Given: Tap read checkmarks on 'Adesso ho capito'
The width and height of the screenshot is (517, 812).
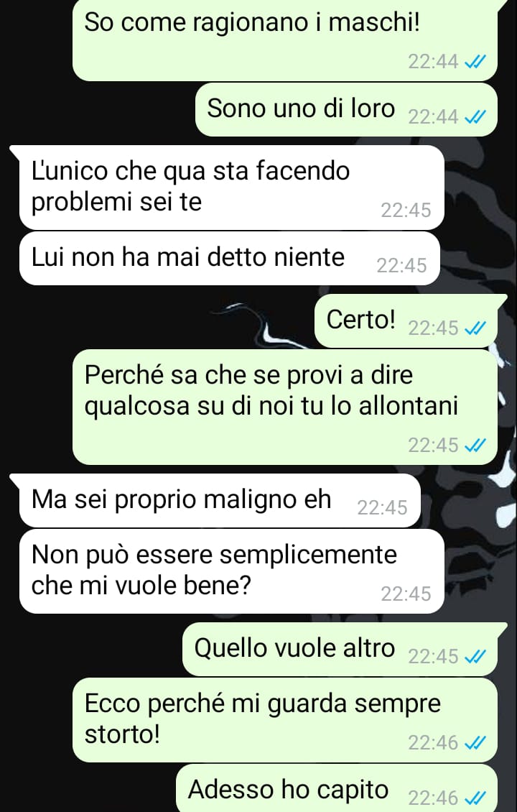Looking at the screenshot, I should (x=475, y=798).
